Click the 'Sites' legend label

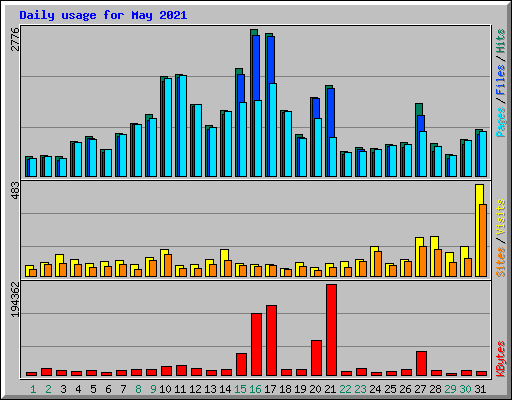click(500, 262)
